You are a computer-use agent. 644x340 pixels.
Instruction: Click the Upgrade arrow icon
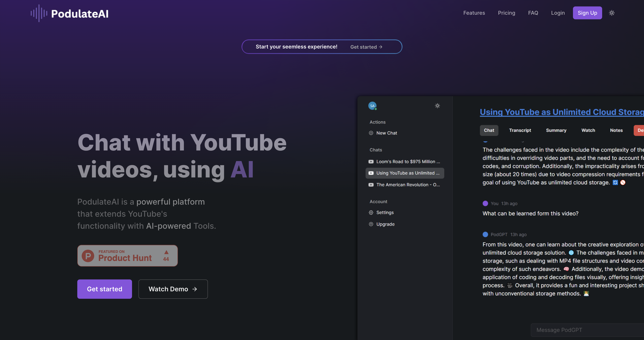[371, 224]
